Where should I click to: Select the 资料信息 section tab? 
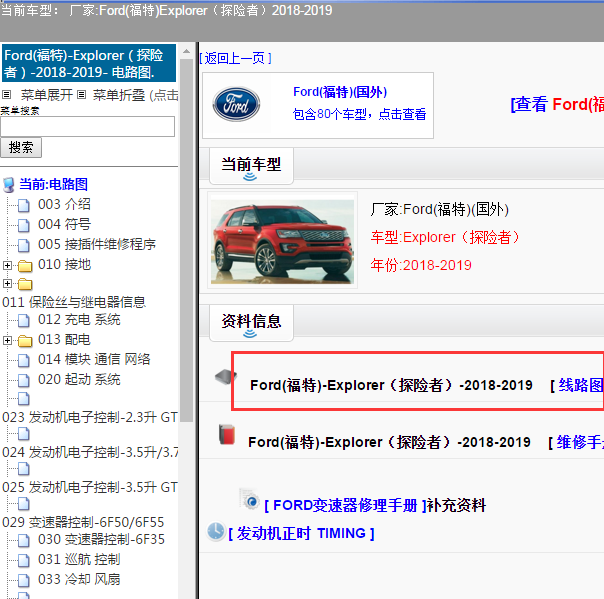click(251, 323)
